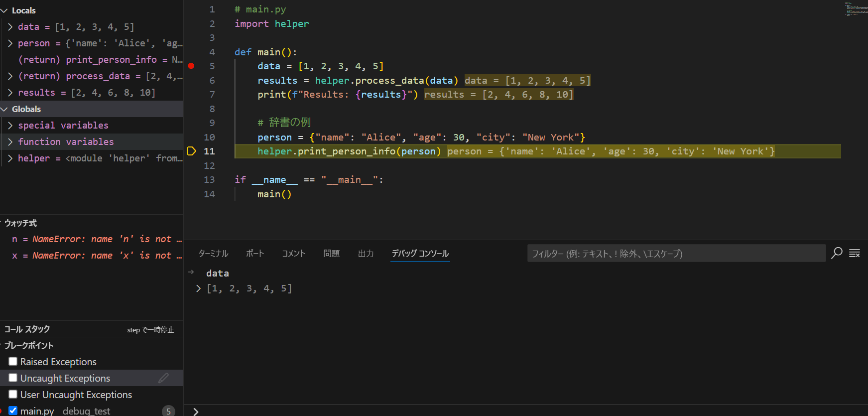Enable the Raised Exceptions checkbox

click(13, 361)
